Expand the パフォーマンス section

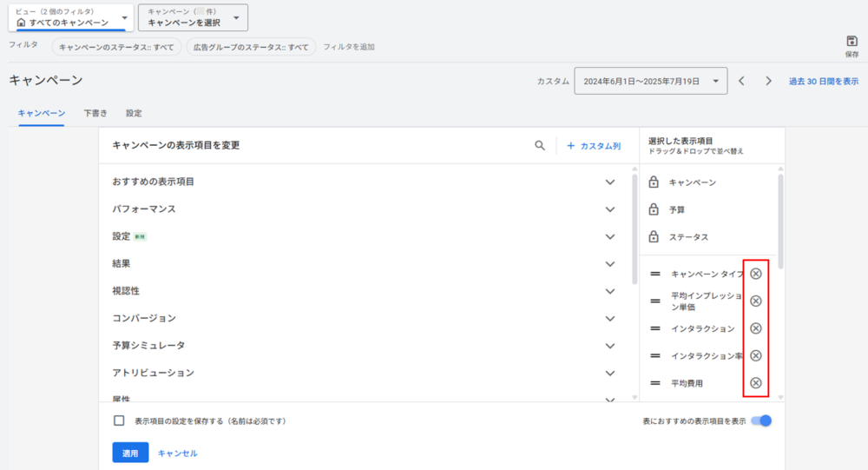(610, 209)
